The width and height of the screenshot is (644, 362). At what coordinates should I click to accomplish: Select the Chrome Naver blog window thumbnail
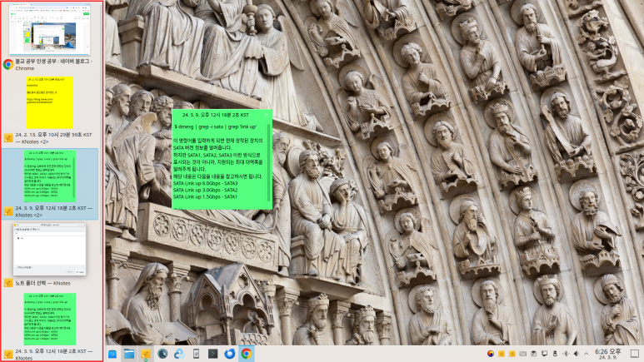50,29
